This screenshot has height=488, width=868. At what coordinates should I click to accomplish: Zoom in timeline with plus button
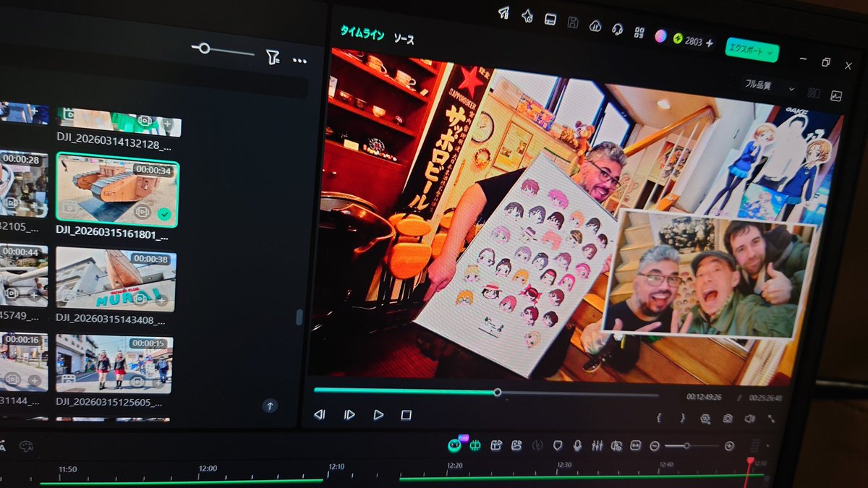click(729, 446)
